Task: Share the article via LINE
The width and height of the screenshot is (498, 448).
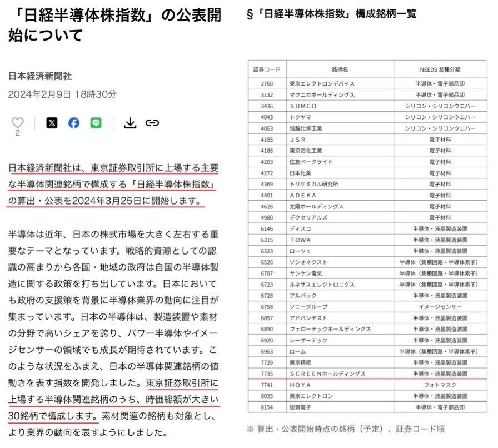Action: (96, 123)
